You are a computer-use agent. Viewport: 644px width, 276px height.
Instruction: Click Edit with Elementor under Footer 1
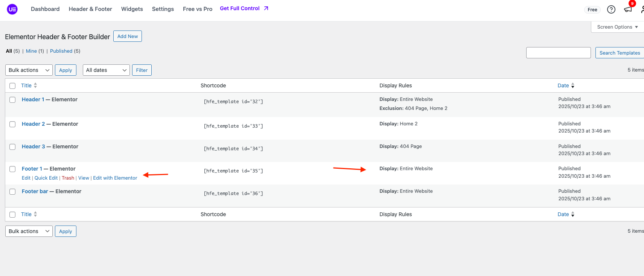click(x=115, y=178)
